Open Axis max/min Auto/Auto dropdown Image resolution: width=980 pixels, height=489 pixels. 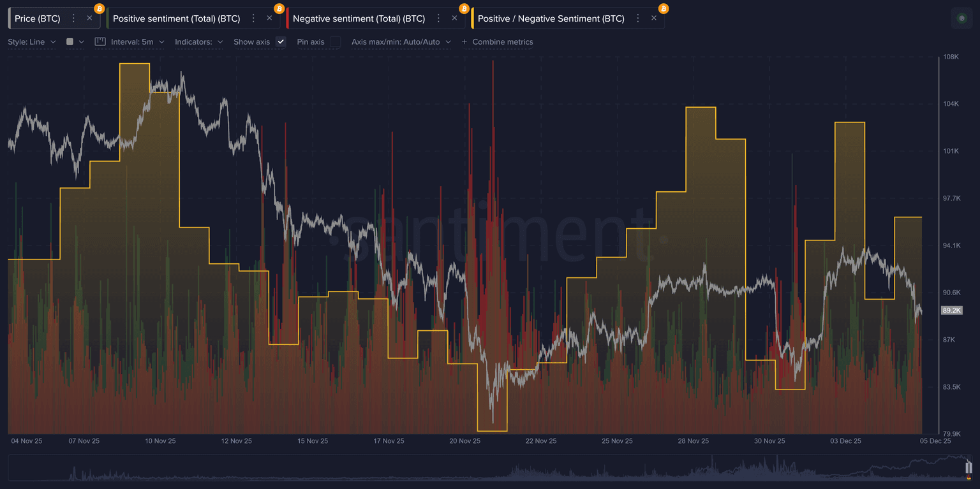pyautogui.click(x=401, y=41)
